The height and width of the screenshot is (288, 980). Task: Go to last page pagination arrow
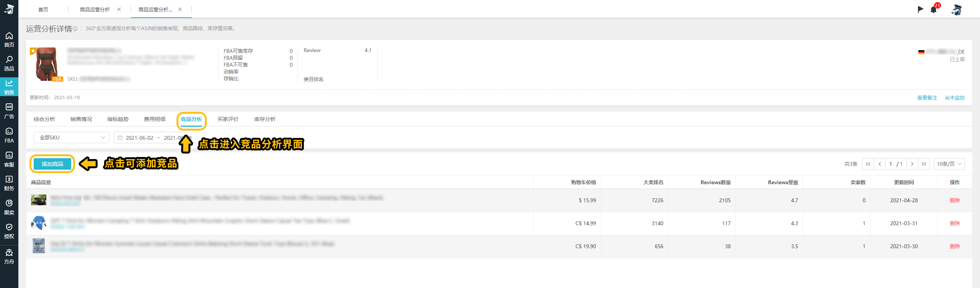click(923, 164)
